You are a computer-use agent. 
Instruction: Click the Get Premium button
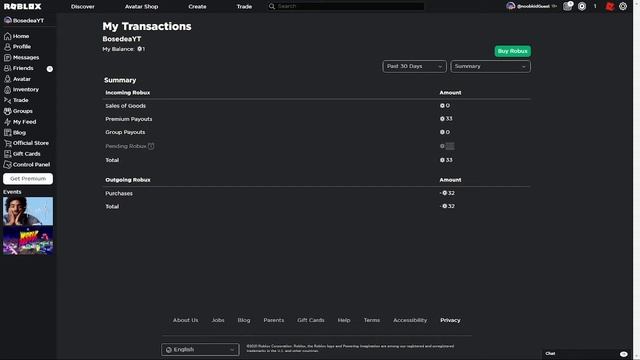point(28,179)
